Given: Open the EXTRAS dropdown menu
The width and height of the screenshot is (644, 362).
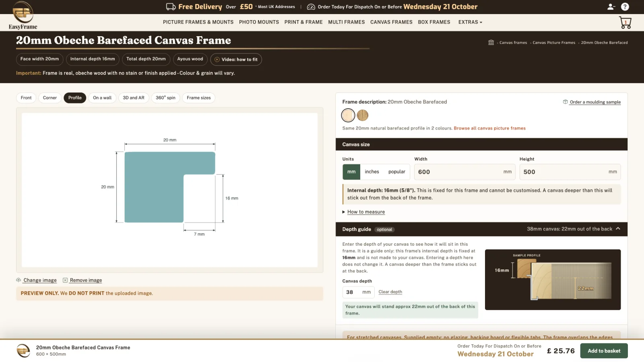Looking at the screenshot, I should pyautogui.click(x=470, y=22).
